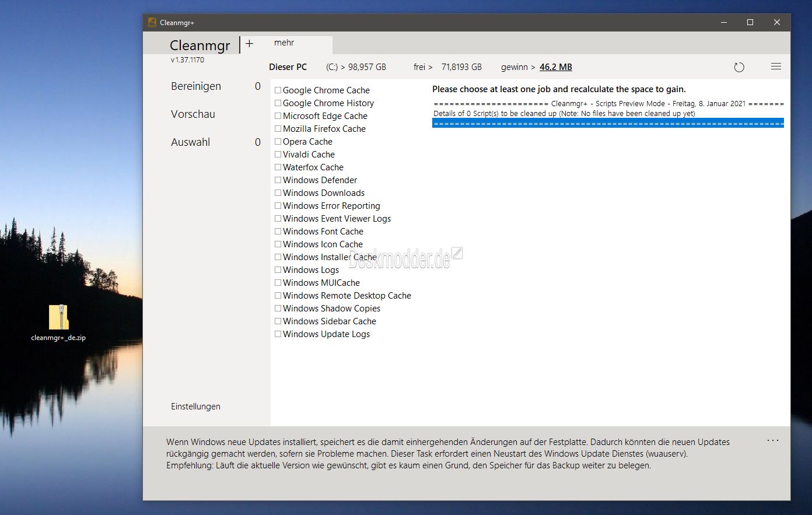Select the Mozilla Firefox Cache checkbox
The height and width of the screenshot is (515, 812).
[278, 129]
